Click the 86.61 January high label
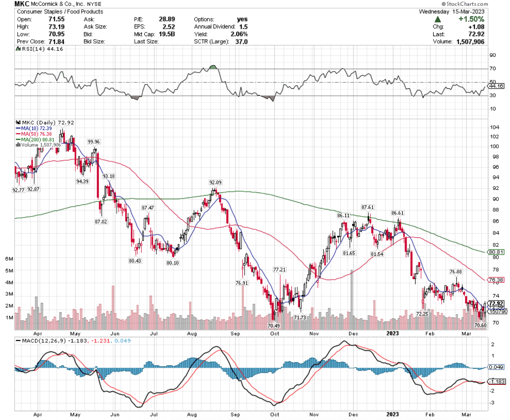Viewport: 510px width, 420px height. 397,213
